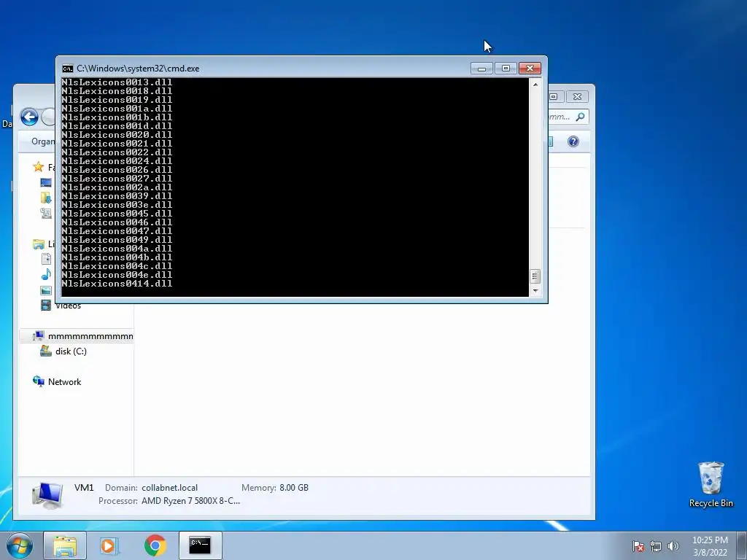Viewport: 747px width, 560px height.
Task: Select the Documents library icon in sidebar
Action: click(x=46, y=259)
